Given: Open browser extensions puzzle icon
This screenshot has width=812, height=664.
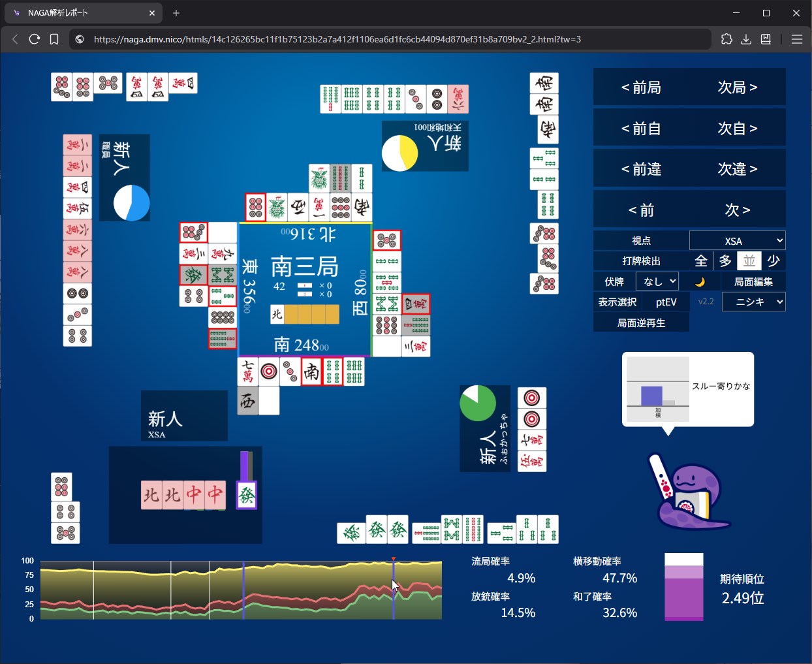Looking at the screenshot, I should (x=726, y=39).
